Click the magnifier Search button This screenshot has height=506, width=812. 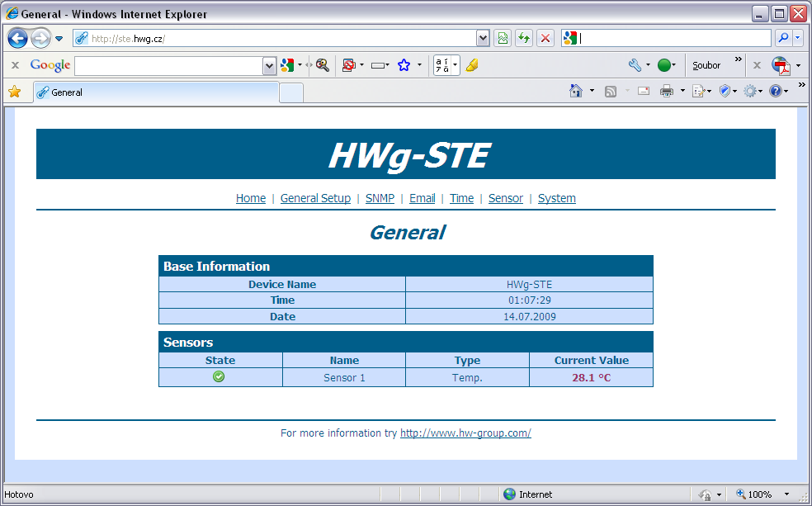pos(783,38)
